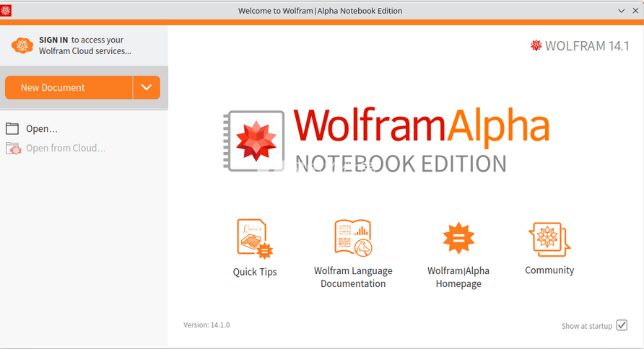Click the cloud folder icon beside Open from Cloud
Screen dimensions: 644x349
click(13, 148)
